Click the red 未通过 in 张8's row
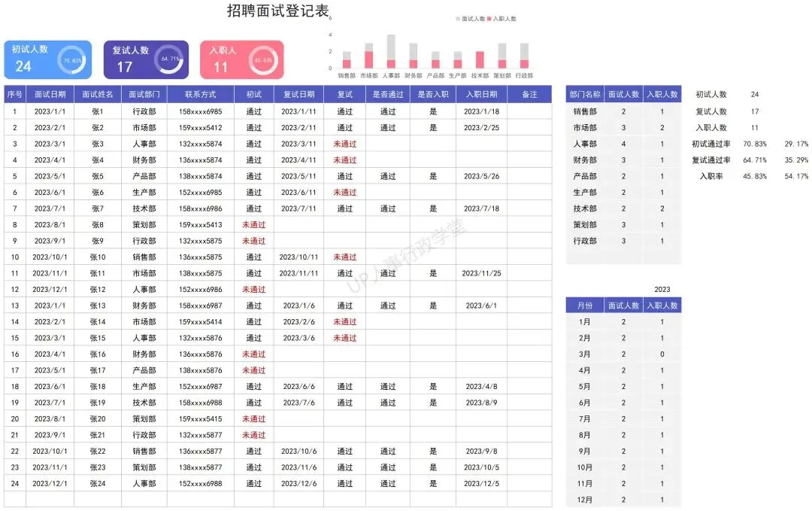This screenshot has width=812, height=511. pos(254,224)
